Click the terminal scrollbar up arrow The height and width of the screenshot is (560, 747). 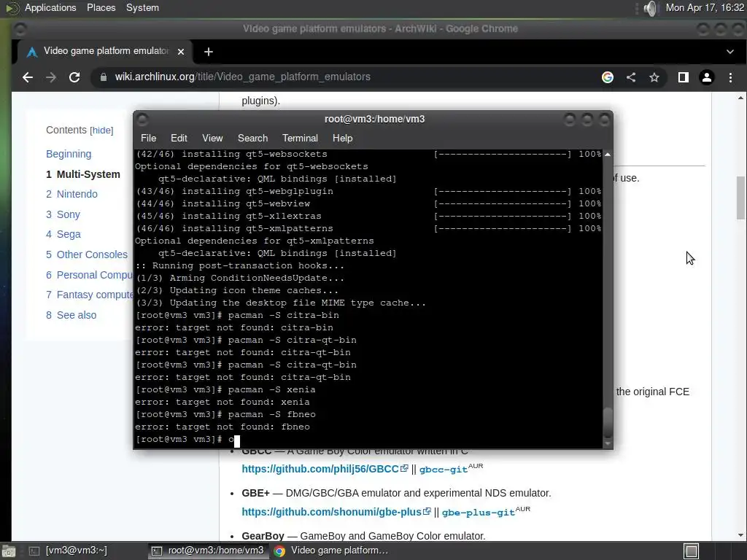pos(608,155)
